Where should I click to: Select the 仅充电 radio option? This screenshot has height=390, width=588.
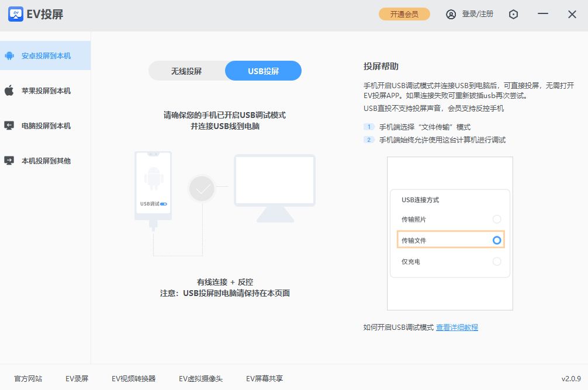tap(497, 262)
